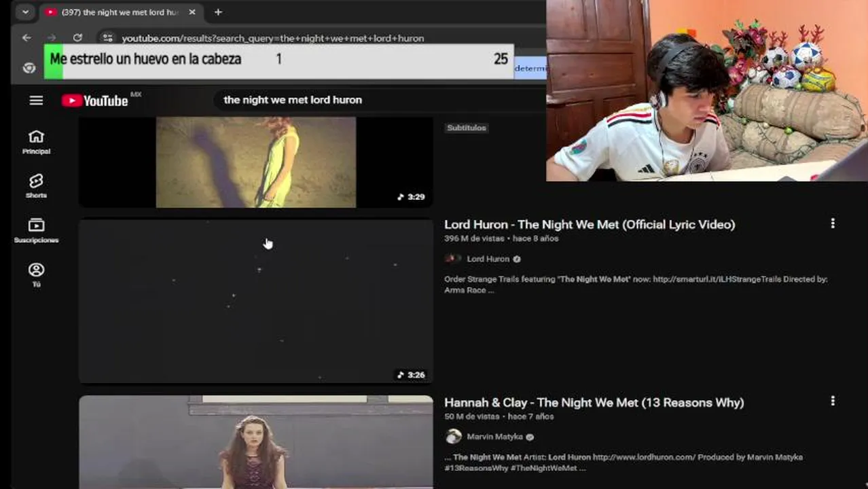The image size is (868, 489).
Task: Open Suscripciones in the sidebar
Action: coord(36,231)
